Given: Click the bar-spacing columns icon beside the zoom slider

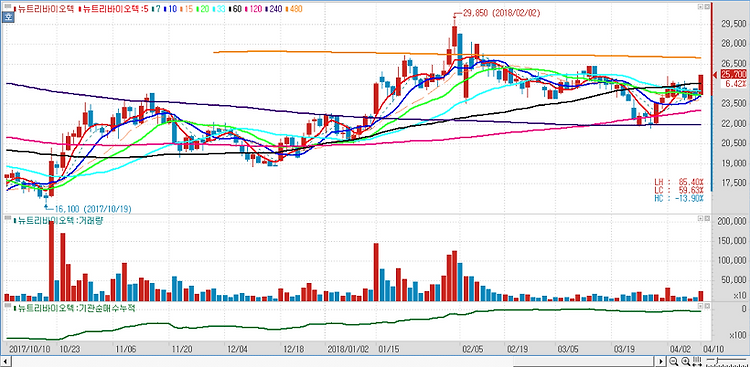Looking at the screenshot, I should pyautogui.click(x=697, y=361).
